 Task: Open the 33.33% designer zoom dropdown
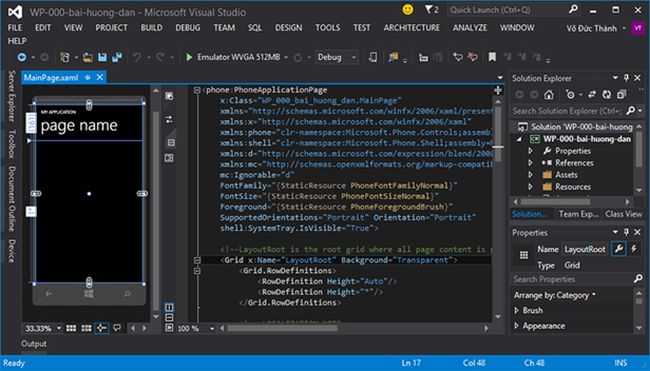coord(59,328)
